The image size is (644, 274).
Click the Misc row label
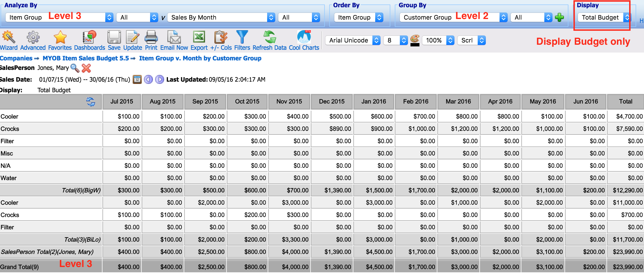7,153
